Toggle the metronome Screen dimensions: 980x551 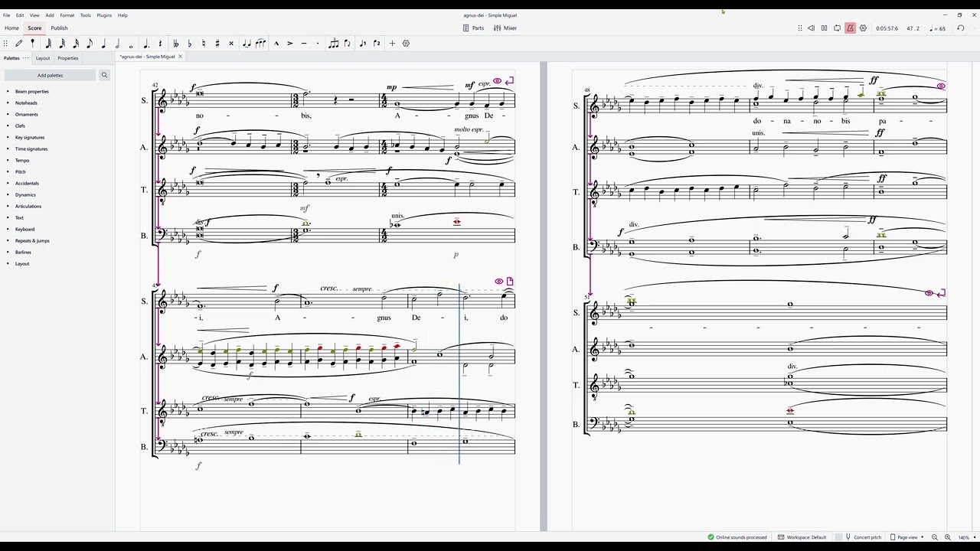(x=850, y=28)
